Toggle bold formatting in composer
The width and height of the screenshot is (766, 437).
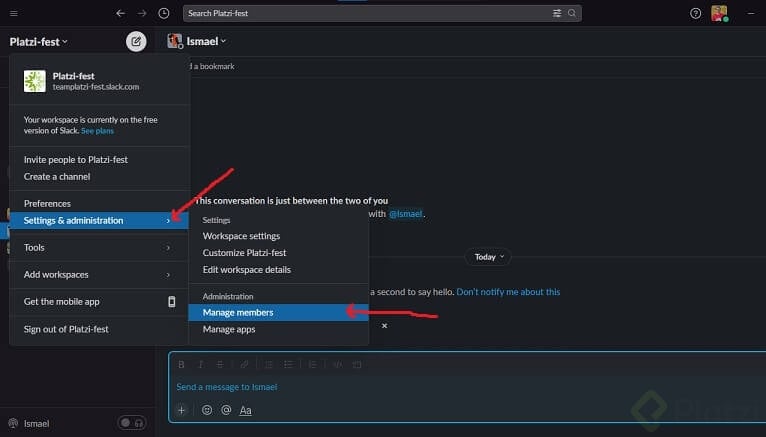181,364
